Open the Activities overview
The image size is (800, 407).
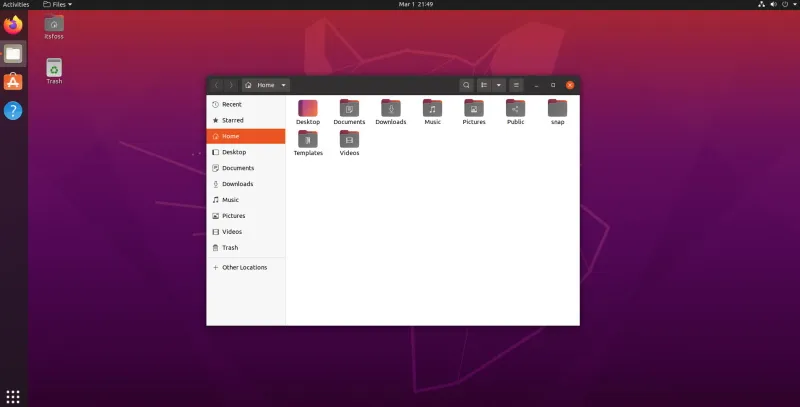16,4
